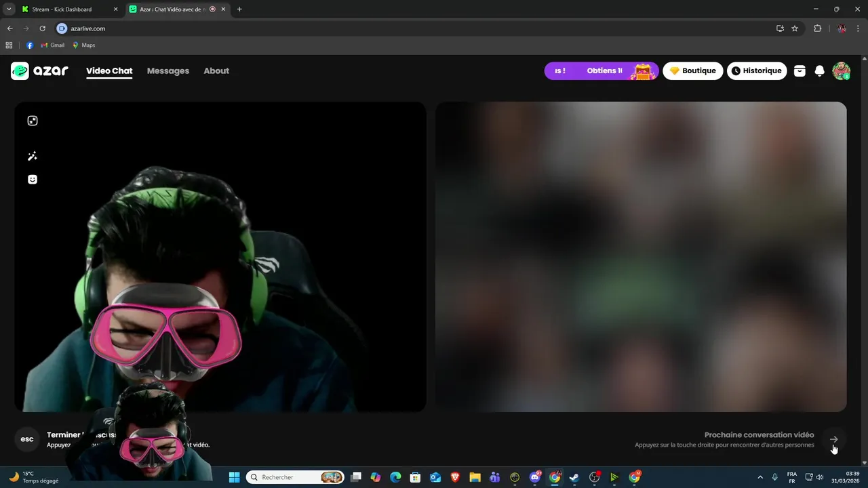Screen dimensions: 868x488
Task: Open Outlook from the taskbar
Action: (x=435, y=477)
